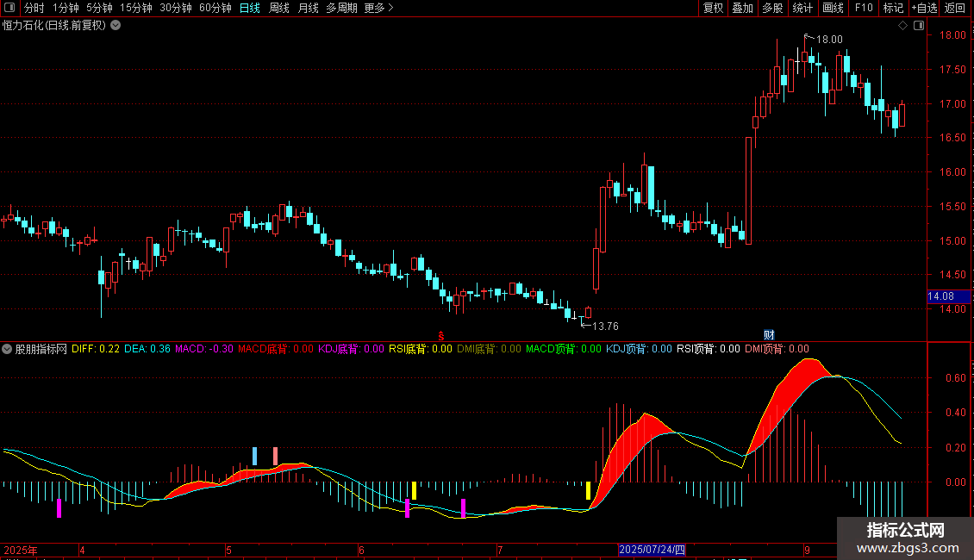Click the MACD: -0.30 value
The width and height of the screenshot is (974, 560).
[x=204, y=349]
